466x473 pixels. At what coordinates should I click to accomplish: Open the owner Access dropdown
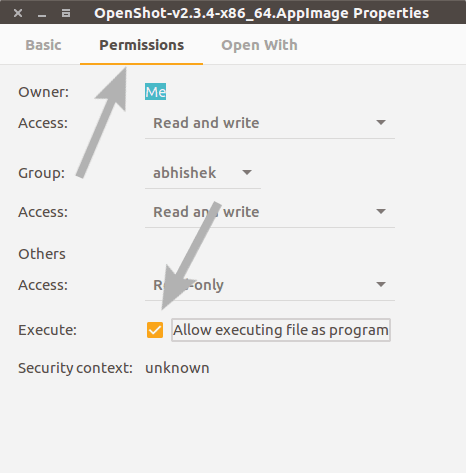click(x=270, y=123)
